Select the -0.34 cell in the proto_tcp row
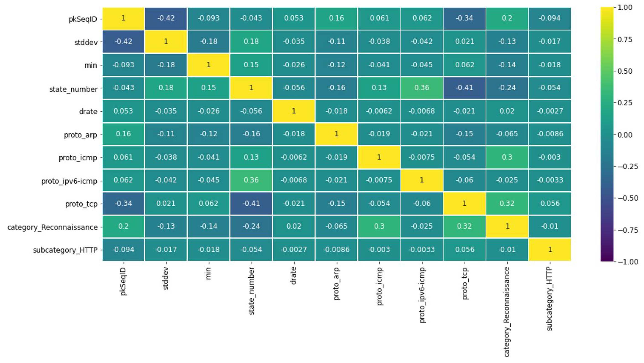This screenshot has width=644, height=363. [x=123, y=203]
